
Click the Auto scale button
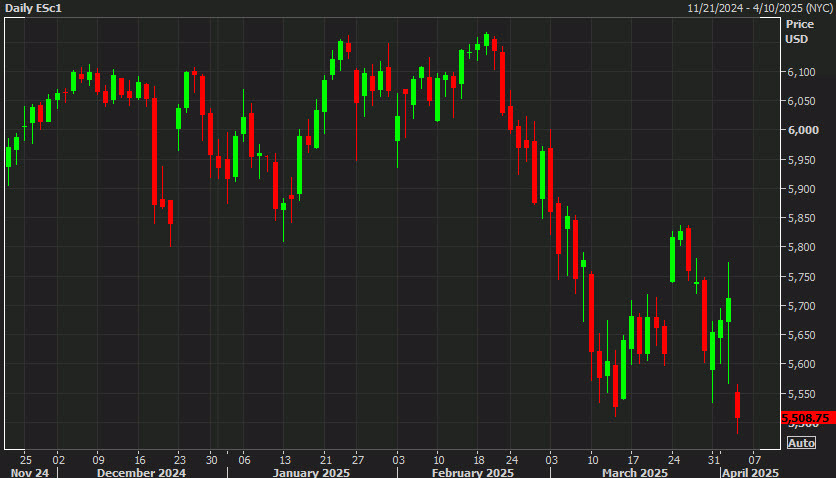click(x=801, y=443)
